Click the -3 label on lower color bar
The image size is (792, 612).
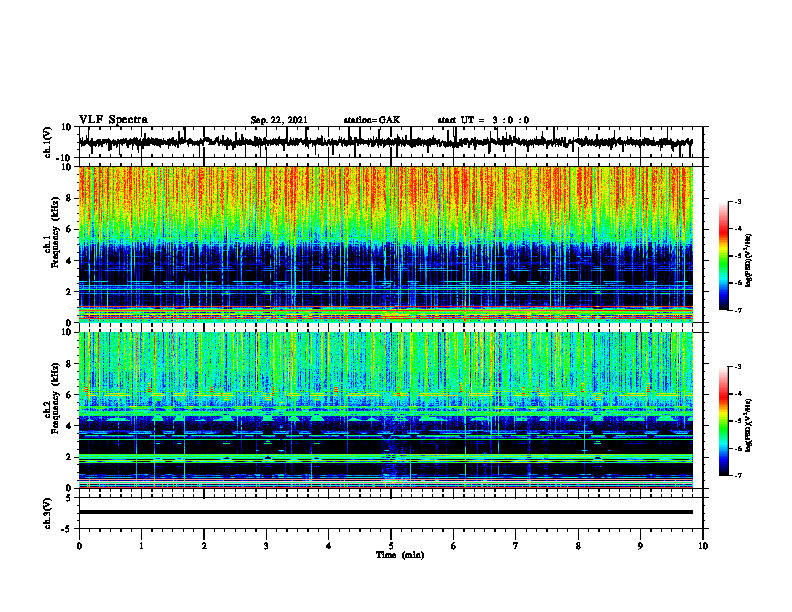tap(738, 367)
